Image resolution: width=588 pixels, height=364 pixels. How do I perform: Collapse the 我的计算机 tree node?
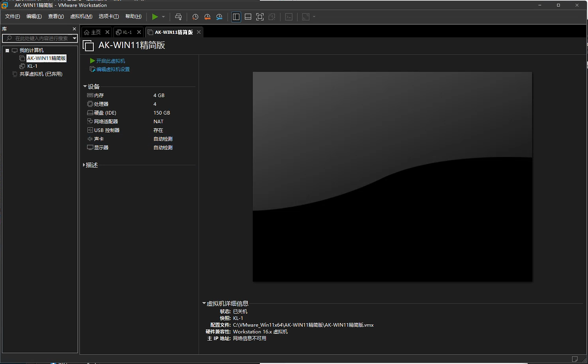[x=7, y=51]
